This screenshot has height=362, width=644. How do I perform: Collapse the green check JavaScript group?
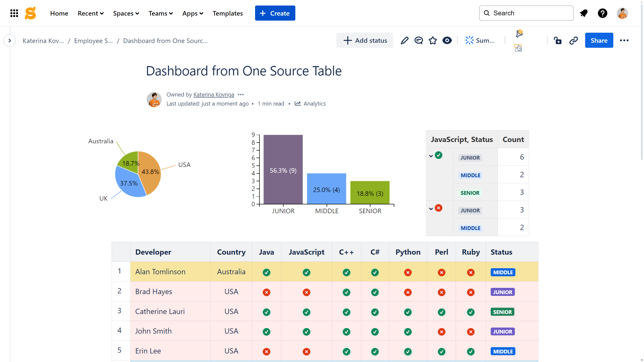pyautogui.click(x=431, y=156)
